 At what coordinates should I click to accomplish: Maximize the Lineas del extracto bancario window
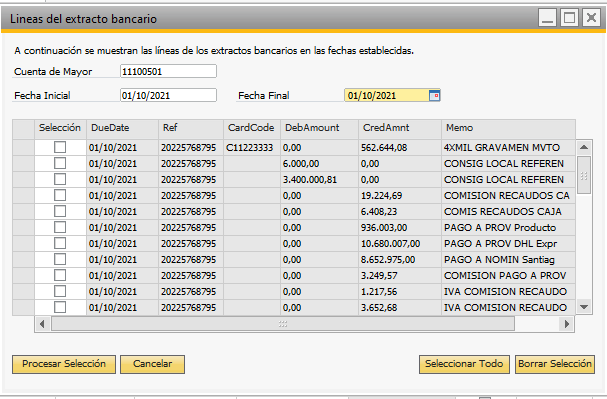[569, 18]
